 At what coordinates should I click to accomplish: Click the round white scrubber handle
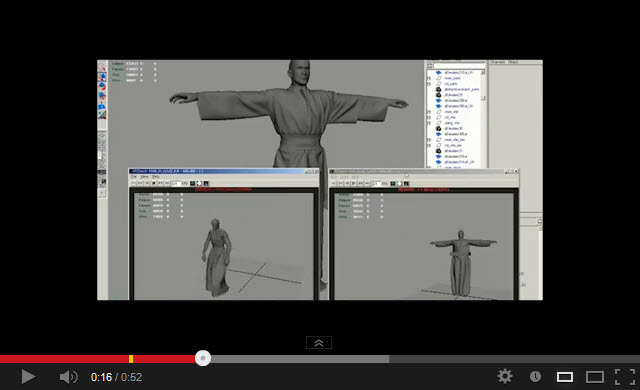click(203, 358)
